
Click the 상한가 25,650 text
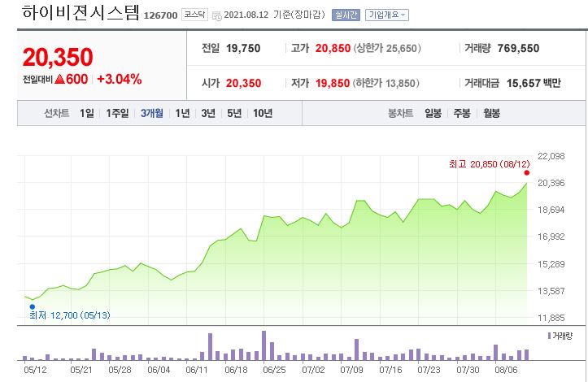click(386, 48)
